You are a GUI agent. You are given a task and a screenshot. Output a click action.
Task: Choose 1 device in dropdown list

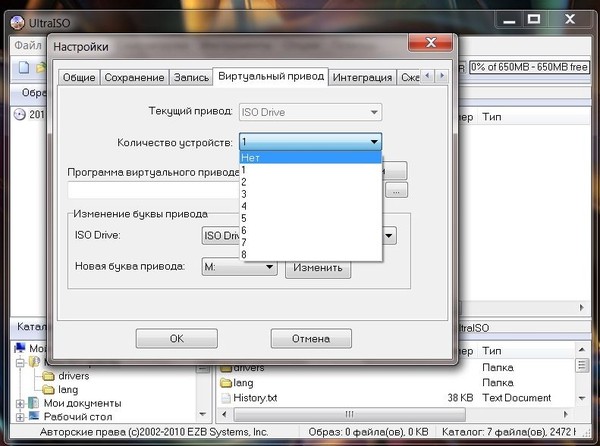pos(310,170)
